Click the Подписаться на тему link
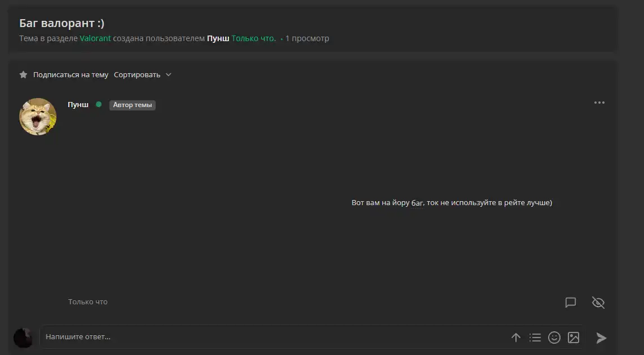Viewport: 644px width, 355px height. tap(70, 75)
